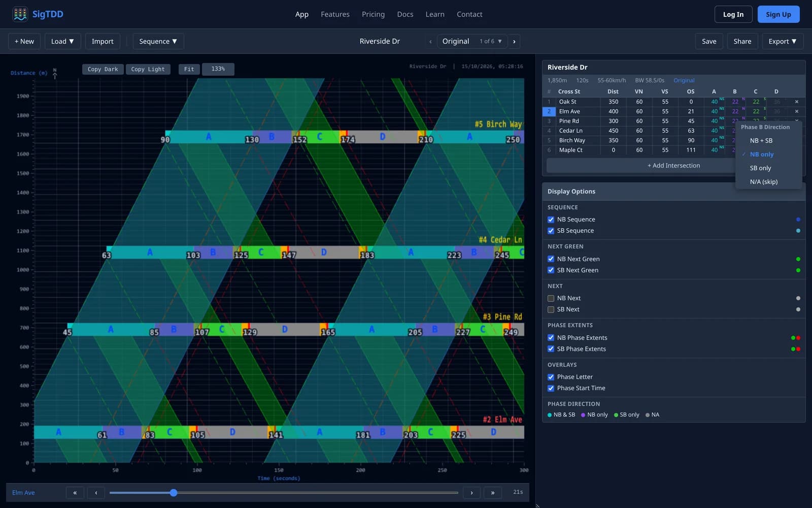Click the green NB Next Green dot

pyautogui.click(x=798, y=259)
